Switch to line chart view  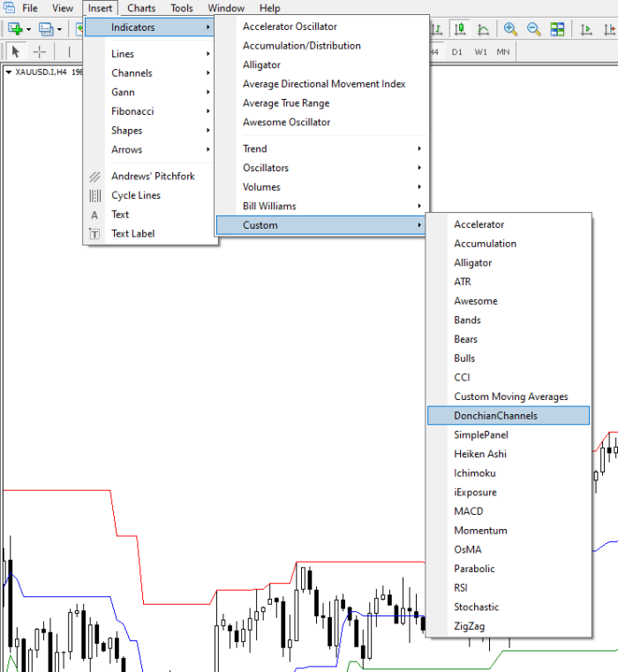click(x=483, y=29)
